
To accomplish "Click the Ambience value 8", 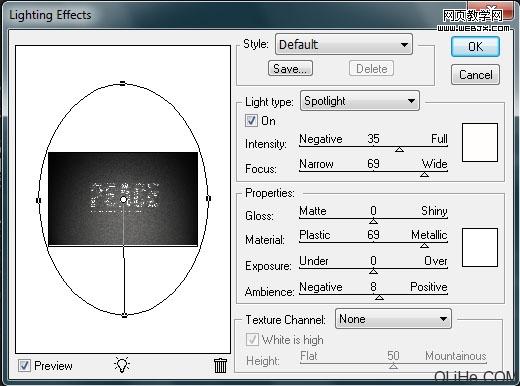I will [x=373, y=287].
